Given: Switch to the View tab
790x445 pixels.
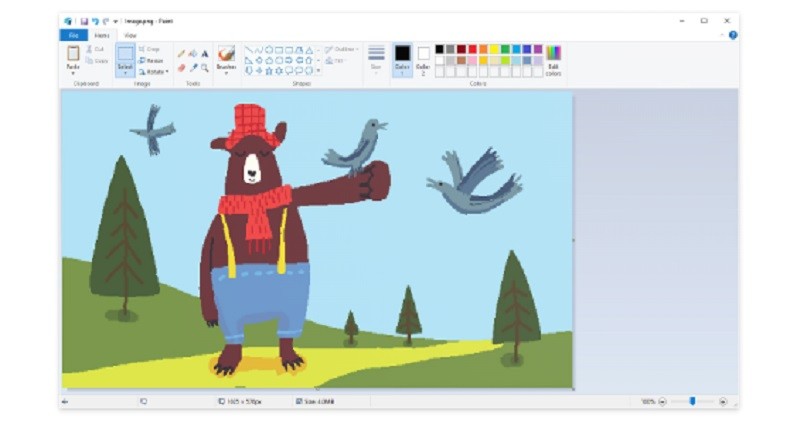Looking at the screenshot, I should click(130, 35).
